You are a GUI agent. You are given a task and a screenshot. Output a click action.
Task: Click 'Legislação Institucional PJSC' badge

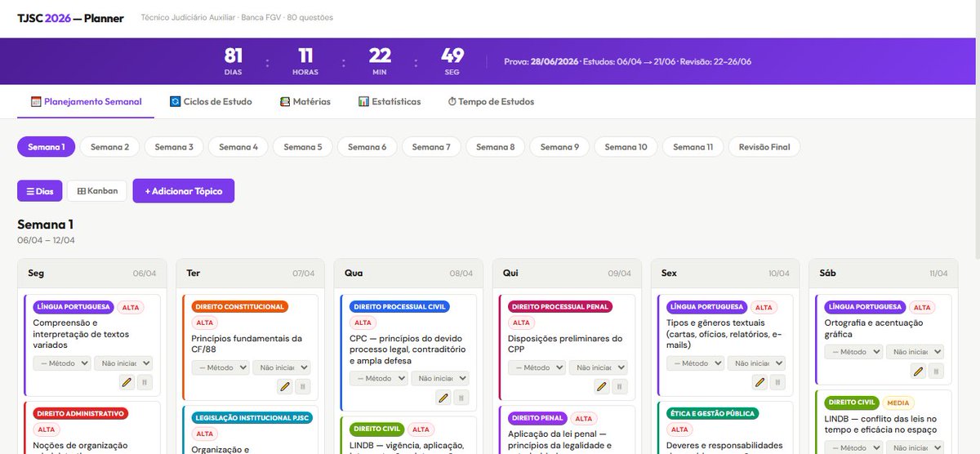(252, 418)
